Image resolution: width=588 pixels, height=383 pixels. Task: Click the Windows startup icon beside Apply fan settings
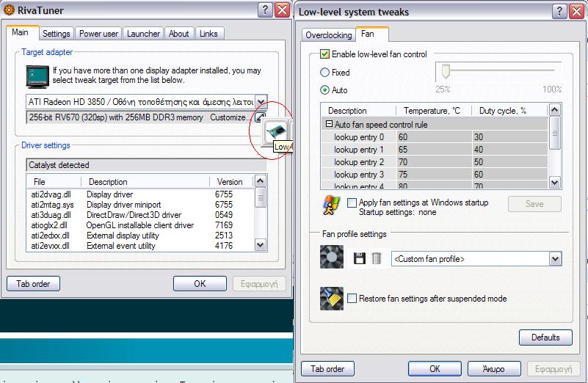point(331,205)
